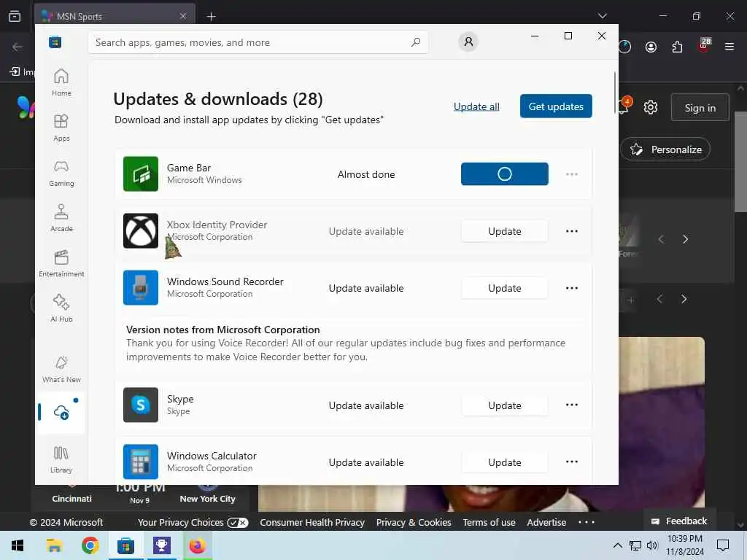Open File Explorer from taskbar
Screen dimensions: 747x560
pyautogui.click(x=54, y=545)
